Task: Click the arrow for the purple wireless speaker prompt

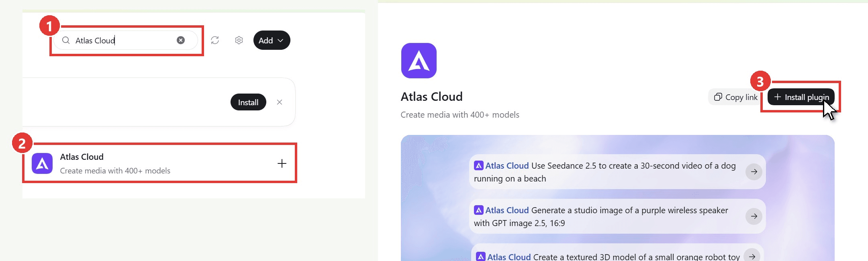Action: click(x=754, y=216)
